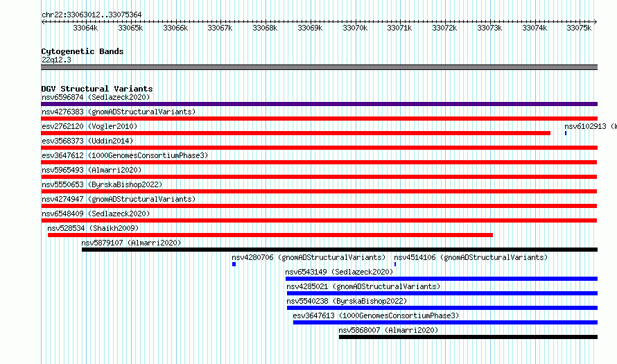The width and height of the screenshot is (617, 364).
Task: Select the red nsv5965493 variant bar
Action: [x=319, y=177]
